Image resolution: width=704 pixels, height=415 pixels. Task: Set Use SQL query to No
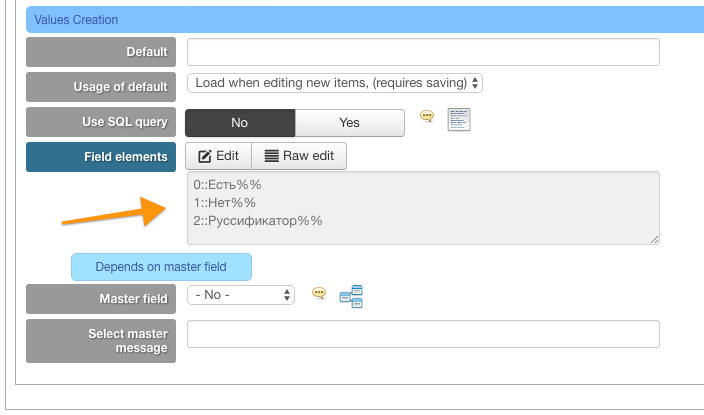pos(240,123)
